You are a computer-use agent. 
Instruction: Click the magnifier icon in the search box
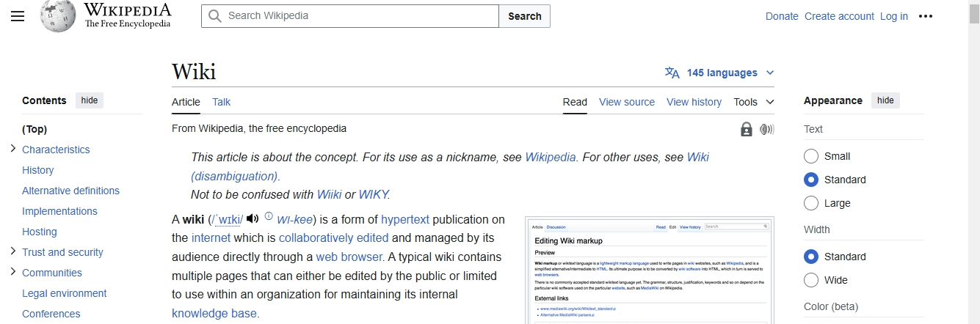214,16
